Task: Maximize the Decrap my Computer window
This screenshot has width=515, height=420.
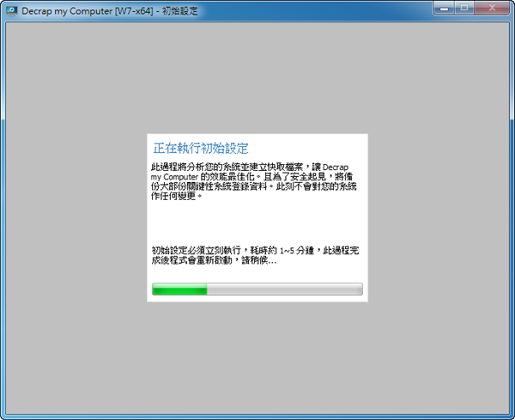Action: tap(464, 8)
